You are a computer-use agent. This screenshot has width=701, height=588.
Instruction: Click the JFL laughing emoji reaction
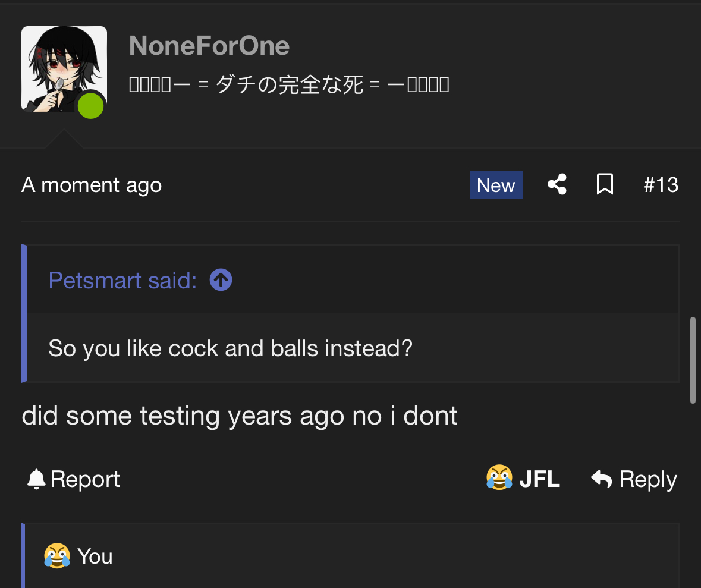tap(499, 478)
